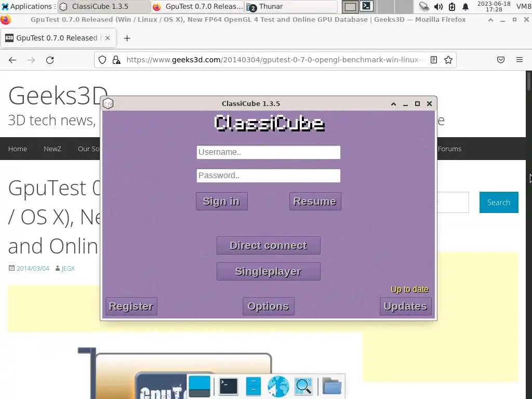The width and height of the screenshot is (532, 399).
Task: Go back in Firefox history
Action: [x=12, y=60]
